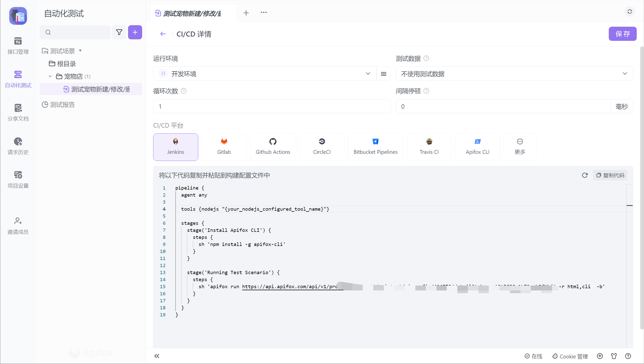This screenshot has height=364, width=644.
Task: Open new tab with the plus icon
Action: [x=246, y=13]
